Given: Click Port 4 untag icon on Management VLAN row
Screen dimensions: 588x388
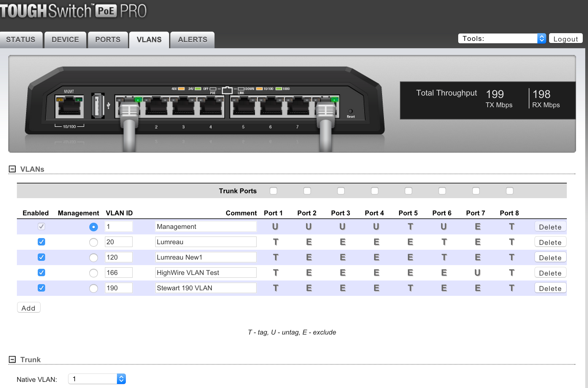Looking at the screenshot, I should pos(376,226).
